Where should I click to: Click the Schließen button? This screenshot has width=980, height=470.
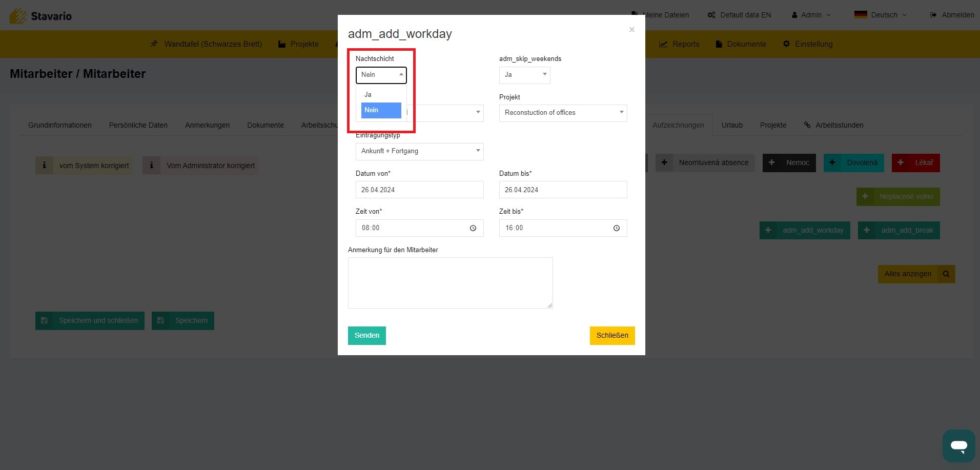(612, 336)
